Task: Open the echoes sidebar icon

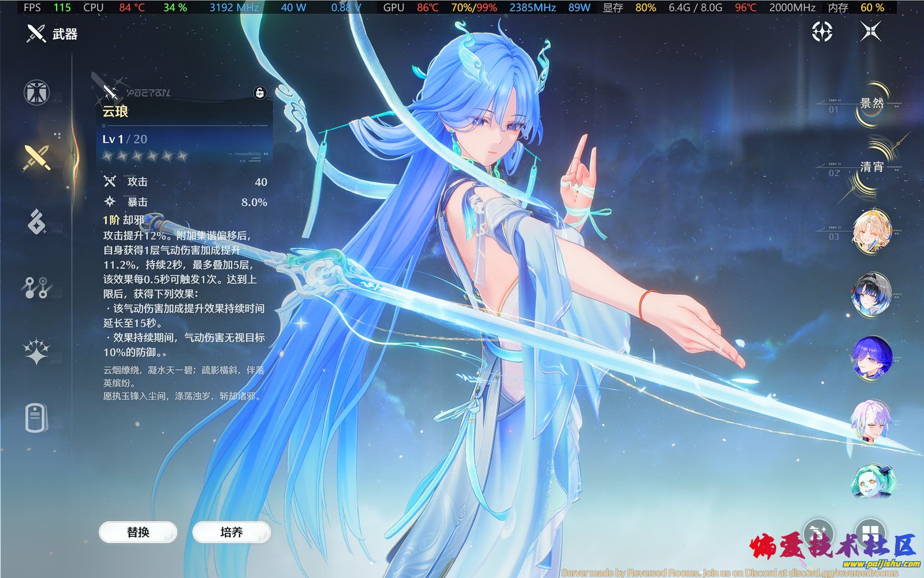Action: coord(37,221)
